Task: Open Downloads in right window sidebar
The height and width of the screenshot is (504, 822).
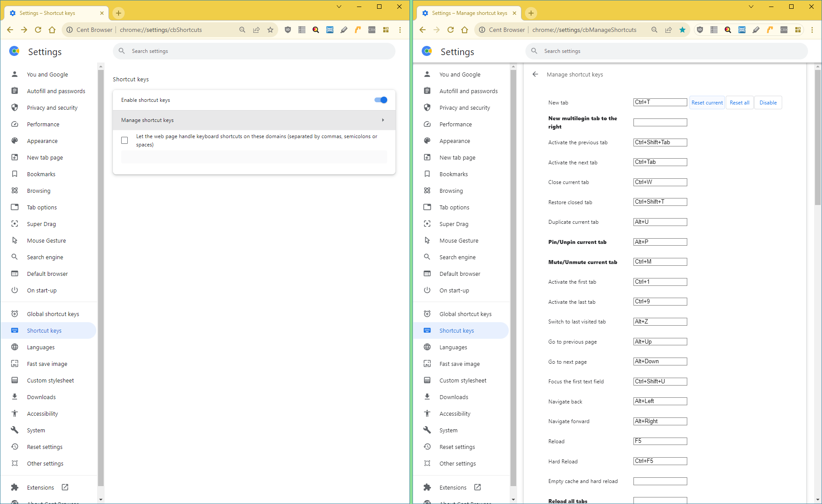Action: (454, 397)
